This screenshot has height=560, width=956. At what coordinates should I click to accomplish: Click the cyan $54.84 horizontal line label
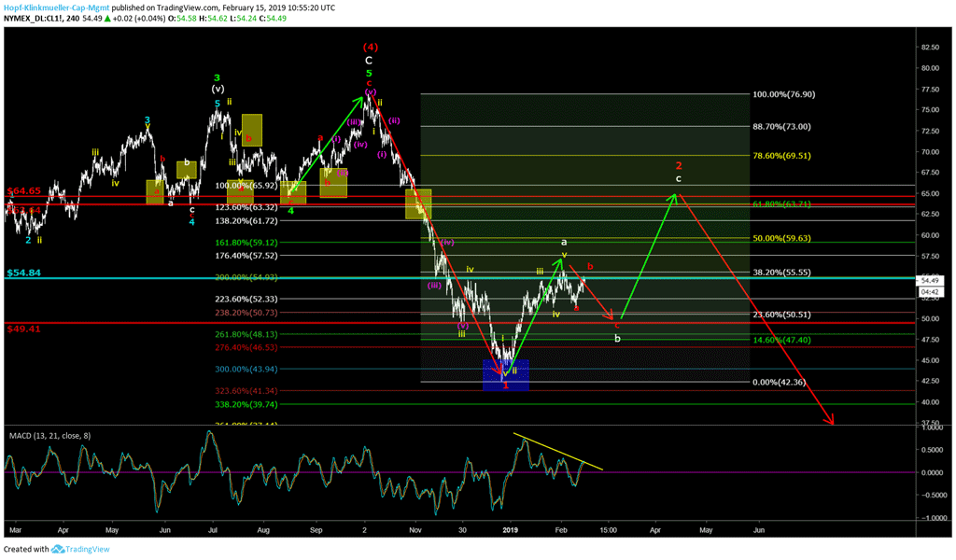click(x=26, y=272)
